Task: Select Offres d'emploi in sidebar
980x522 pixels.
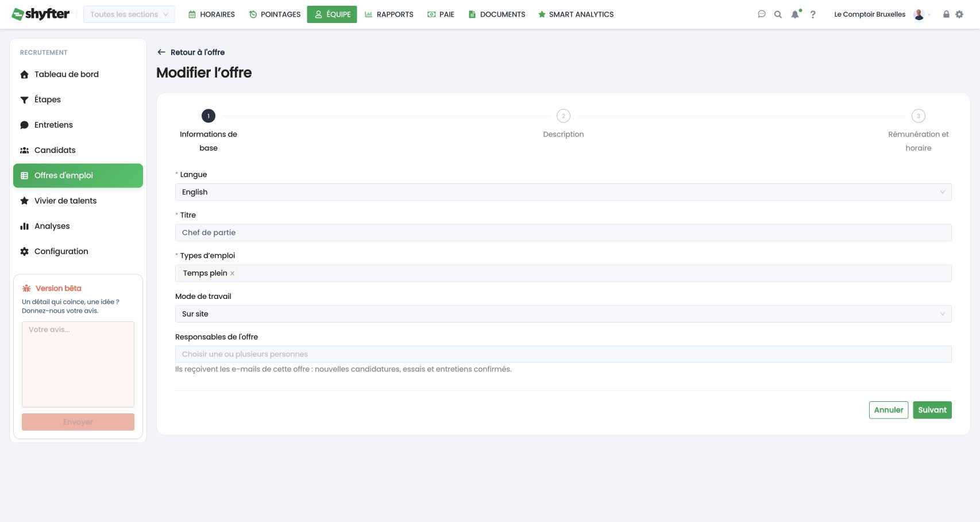Action: pos(78,175)
